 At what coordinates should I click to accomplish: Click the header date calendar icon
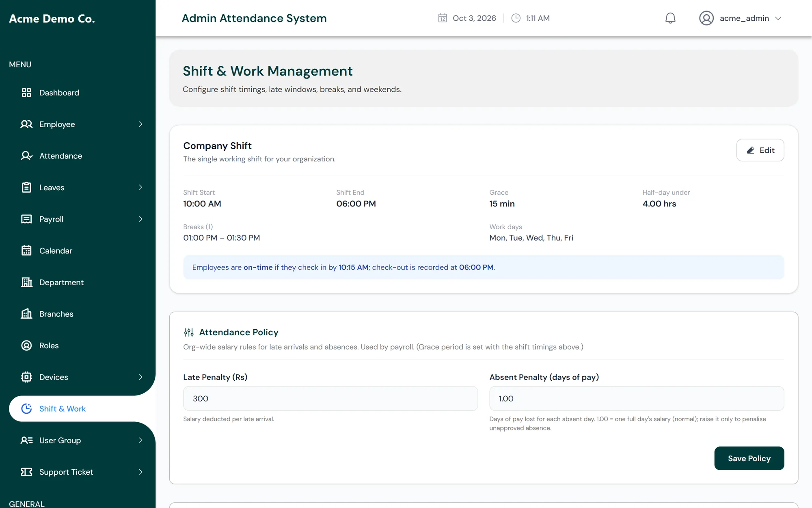tap(443, 18)
